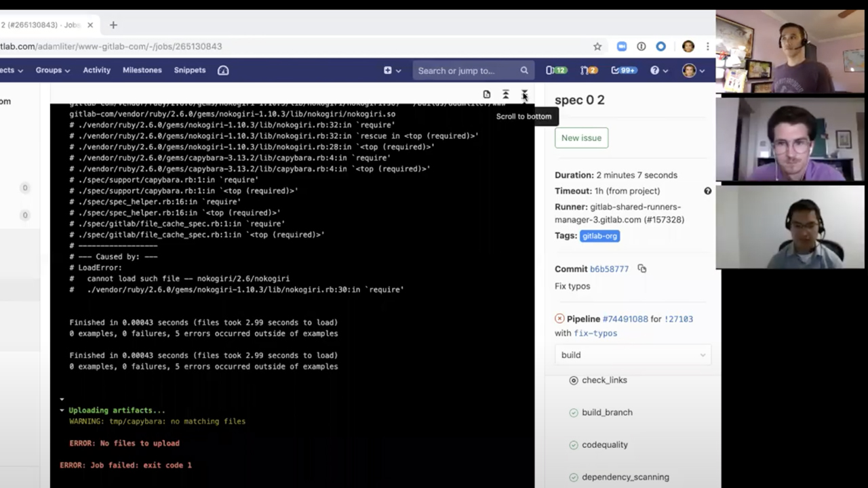Open the build stage dropdown
868x488 pixels.
(x=633, y=355)
